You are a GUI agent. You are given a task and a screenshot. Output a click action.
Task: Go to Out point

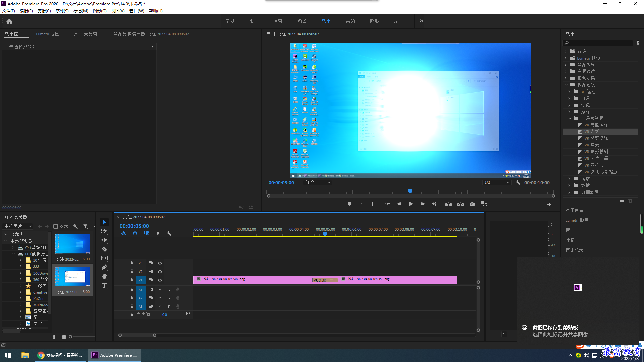tap(434, 204)
